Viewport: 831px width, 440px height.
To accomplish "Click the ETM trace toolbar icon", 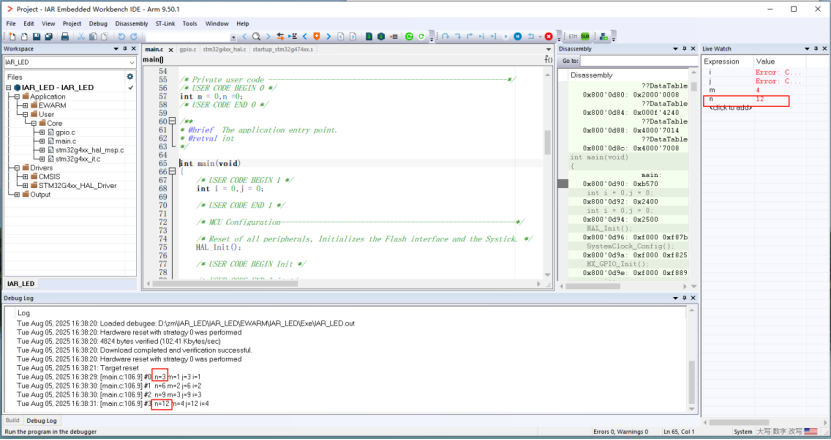I will click(573, 37).
